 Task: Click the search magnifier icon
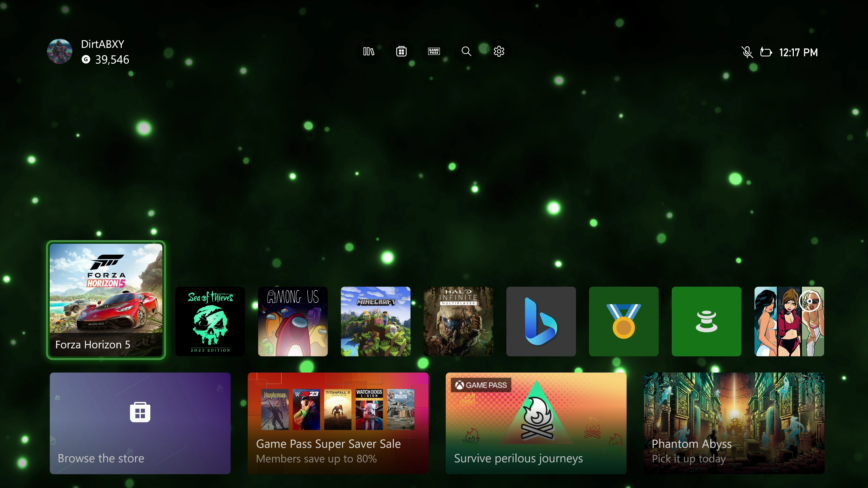click(x=466, y=52)
